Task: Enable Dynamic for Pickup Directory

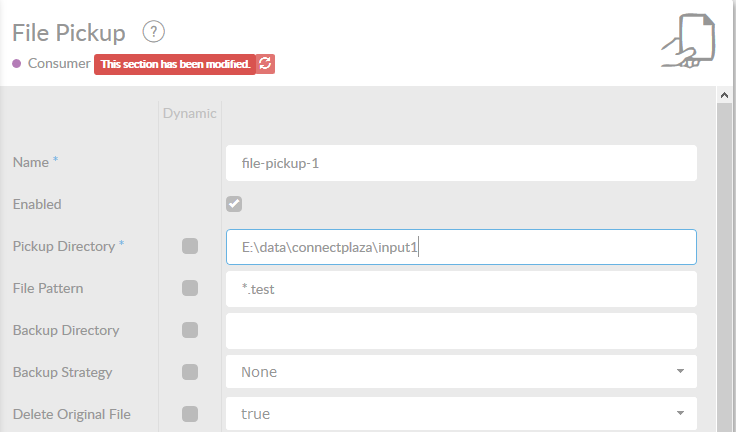Action: 190,246
